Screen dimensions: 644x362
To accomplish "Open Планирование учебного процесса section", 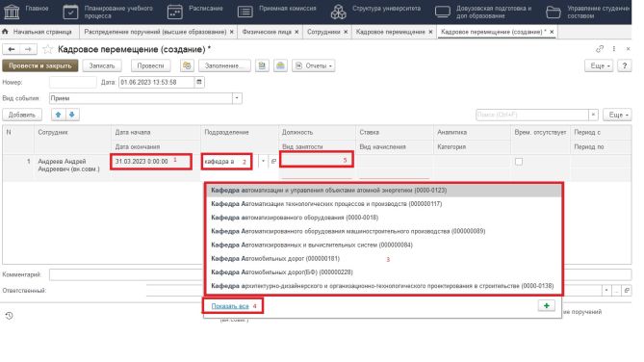I will tap(108, 12).
